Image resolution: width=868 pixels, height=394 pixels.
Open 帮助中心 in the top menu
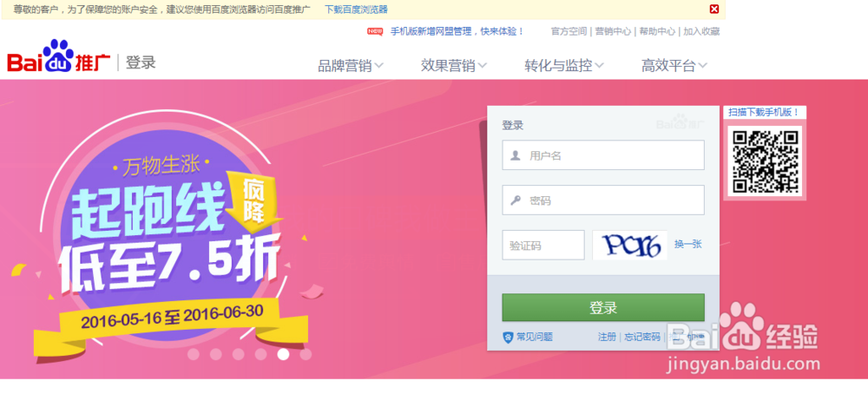tap(657, 31)
